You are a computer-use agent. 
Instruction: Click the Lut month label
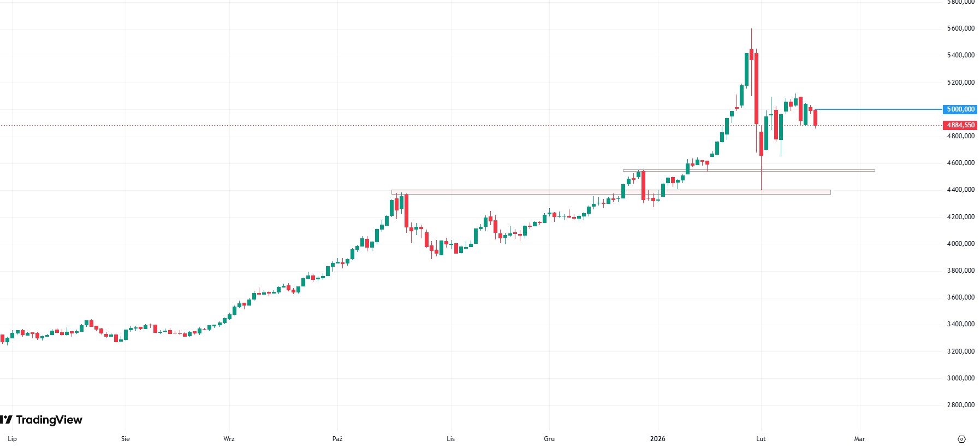click(761, 439)
